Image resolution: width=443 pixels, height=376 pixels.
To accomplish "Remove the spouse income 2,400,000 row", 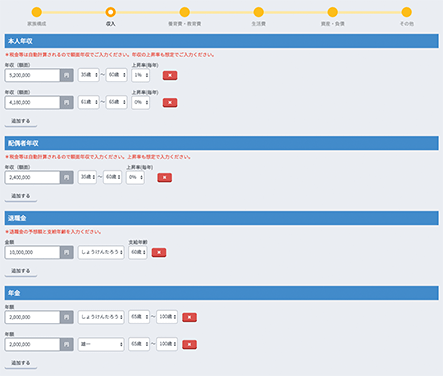I will 164,177.
